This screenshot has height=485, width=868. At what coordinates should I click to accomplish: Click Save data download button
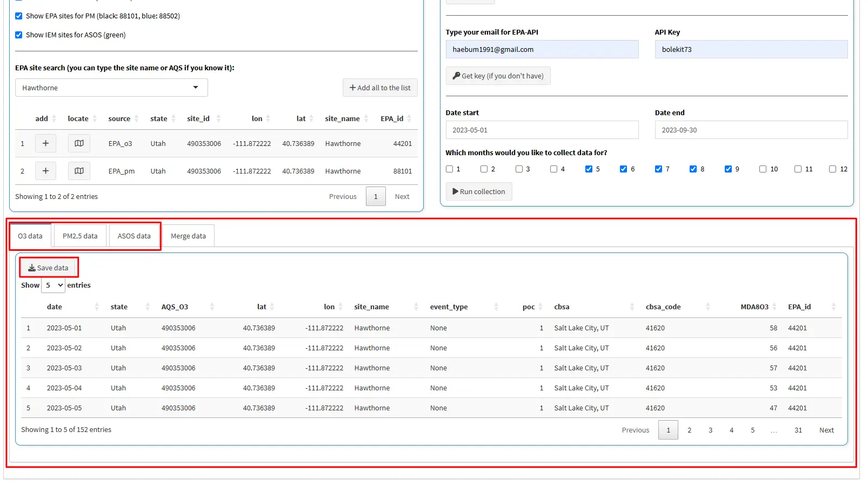(x=49, y=268)
